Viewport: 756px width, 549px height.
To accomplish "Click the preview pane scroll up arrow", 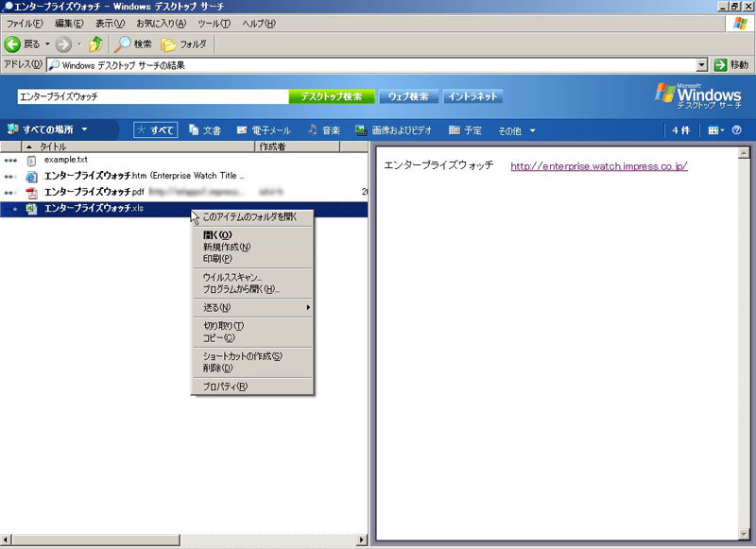I will click(744, 153).
